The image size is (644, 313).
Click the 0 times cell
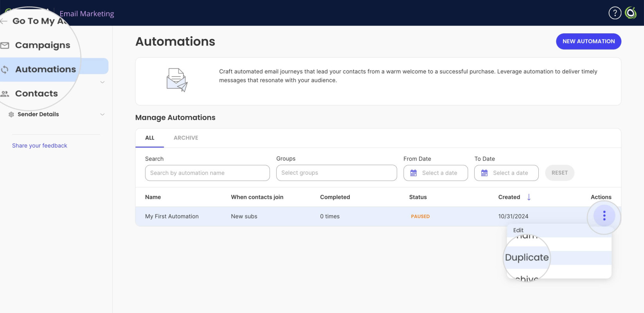pyautogui.click(x=330, y=216)
